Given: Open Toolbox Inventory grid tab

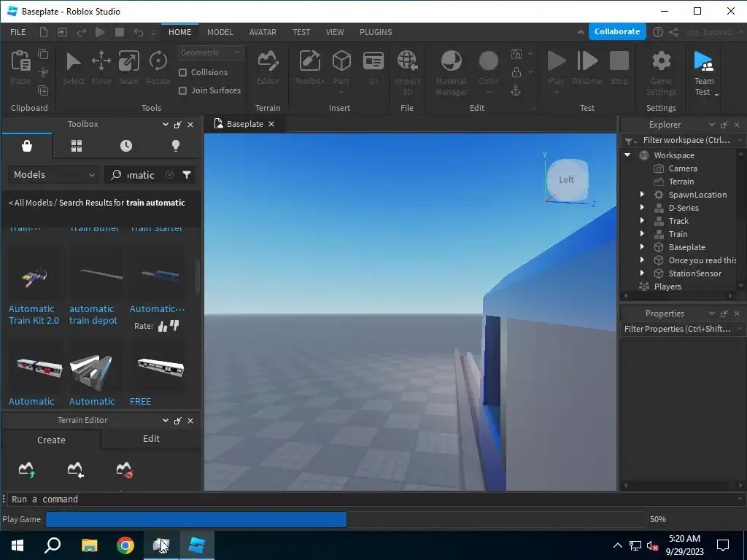Looking at the screenshot, I should pyautogui.click(x=77, y=146).
